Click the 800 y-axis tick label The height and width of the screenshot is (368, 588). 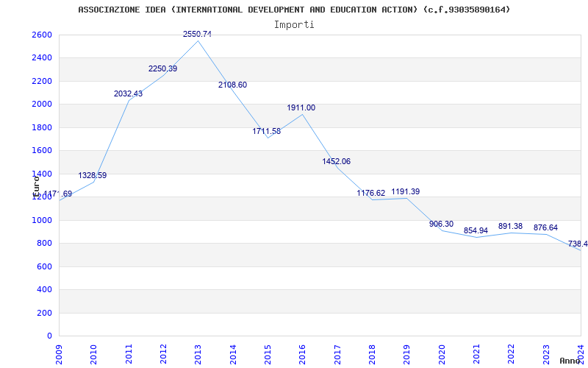pos(44,244)
